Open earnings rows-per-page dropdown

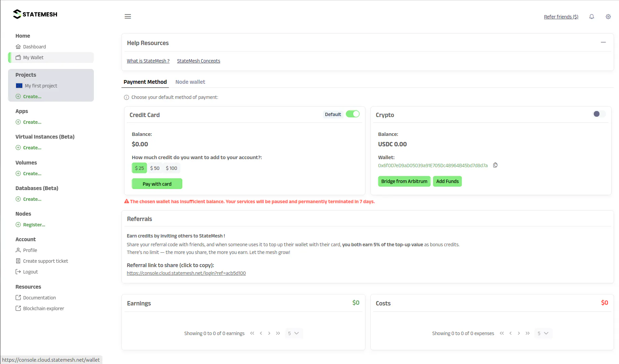click(294, 333)
